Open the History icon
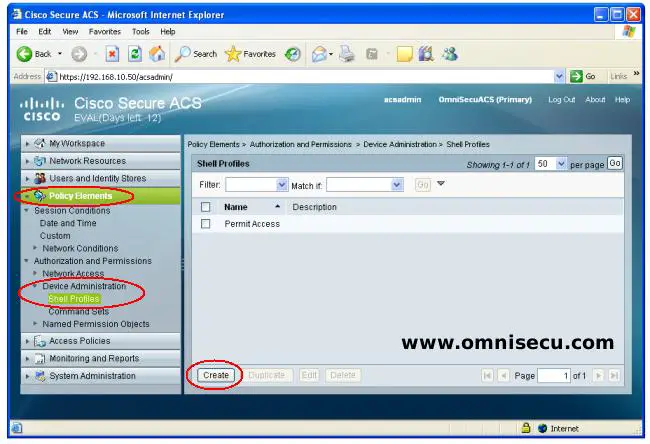This screenshot has width=650, height=444. click(293, 54)
